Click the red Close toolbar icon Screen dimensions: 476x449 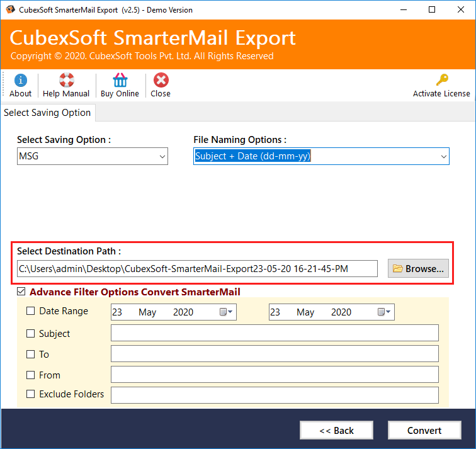161,80
